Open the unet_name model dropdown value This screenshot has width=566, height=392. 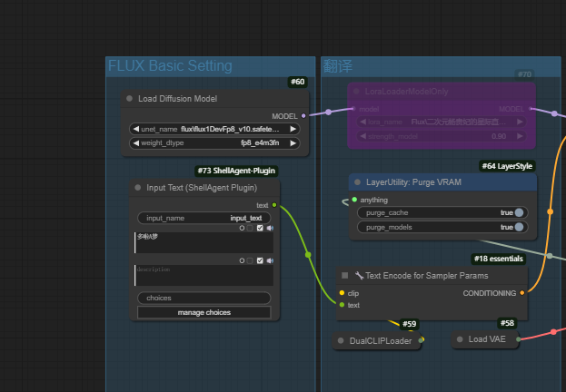pyautogui.click(x=230, y=129)
